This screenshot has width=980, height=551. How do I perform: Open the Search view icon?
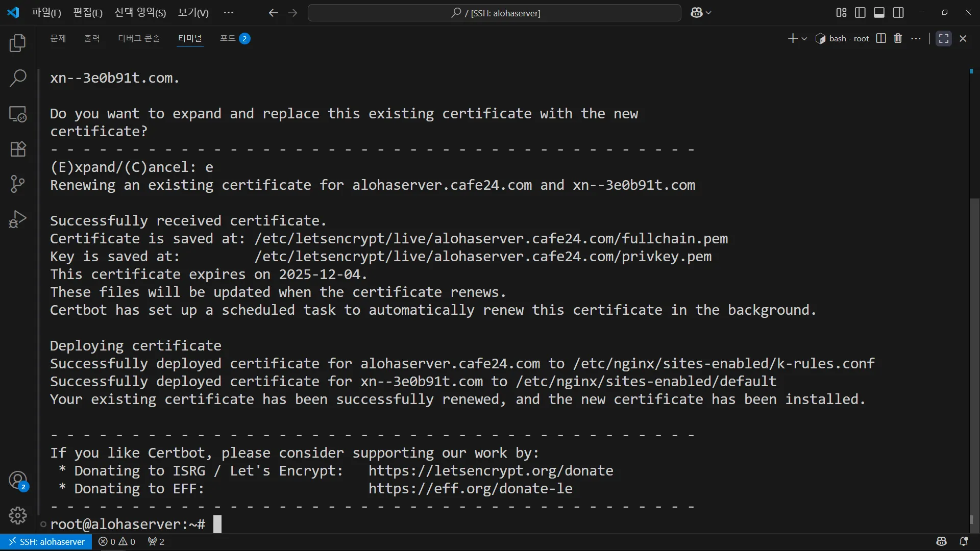pos(18,79)
